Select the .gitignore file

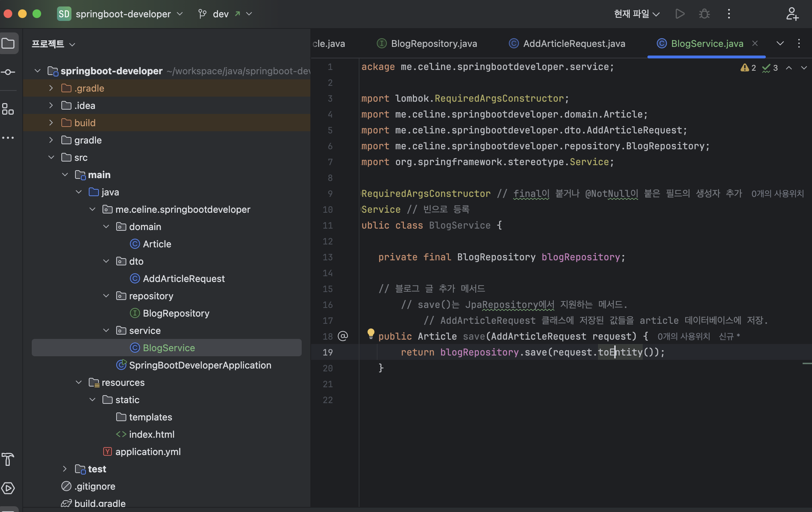click(x=88, y=486)
